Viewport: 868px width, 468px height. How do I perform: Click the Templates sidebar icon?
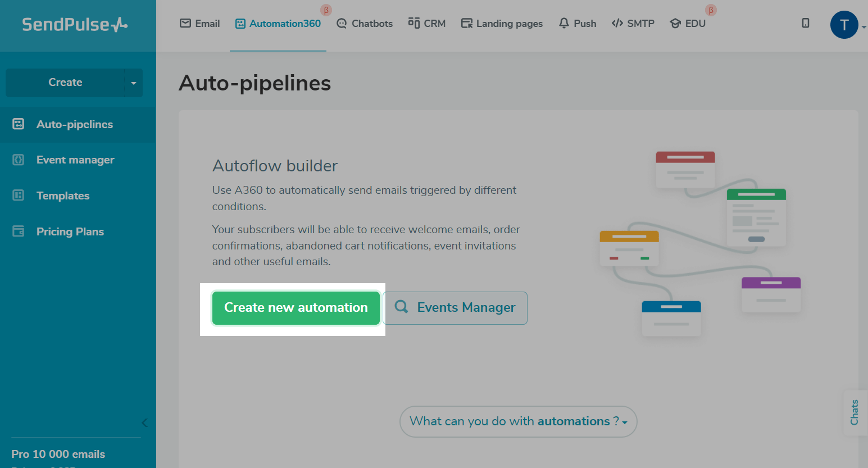point(19,196)
